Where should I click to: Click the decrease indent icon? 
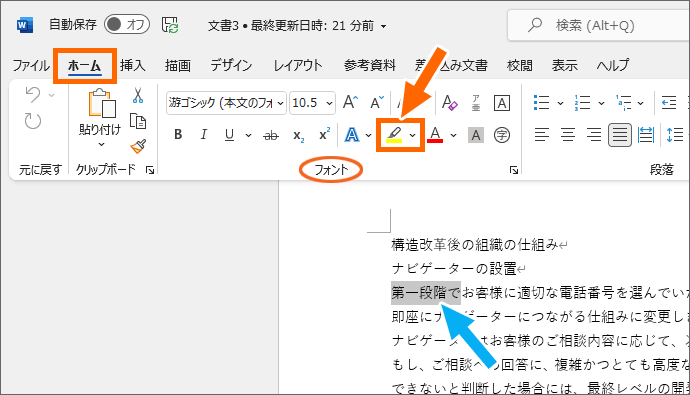669,103
